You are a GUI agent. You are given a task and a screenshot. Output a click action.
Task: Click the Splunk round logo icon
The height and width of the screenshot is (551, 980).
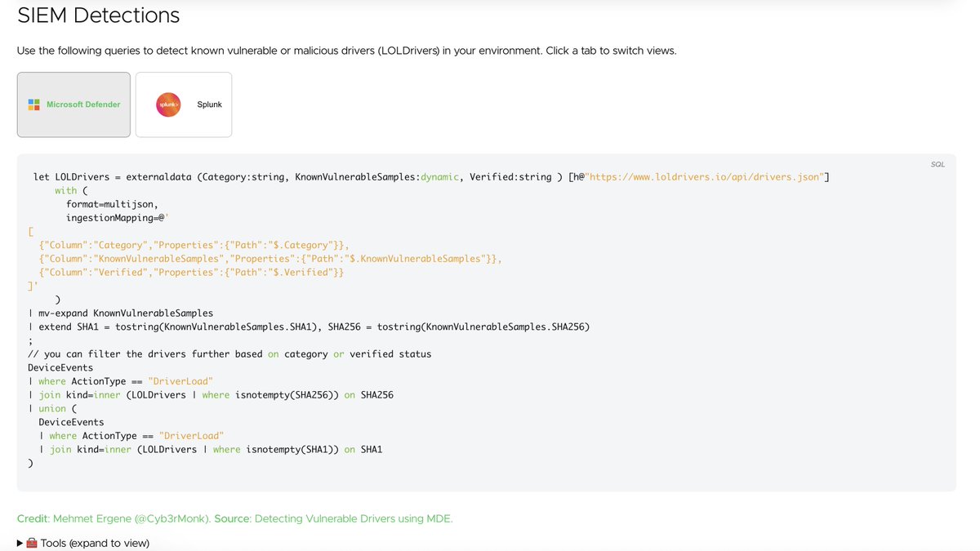click(168, 104)
